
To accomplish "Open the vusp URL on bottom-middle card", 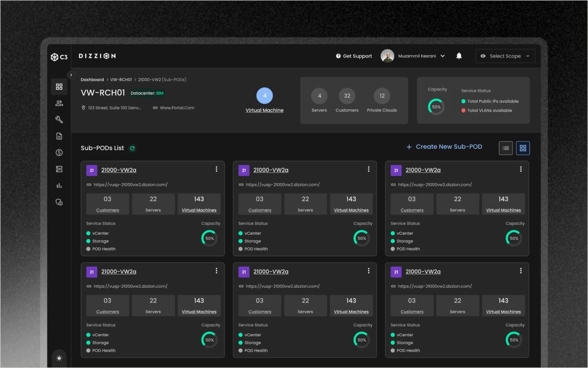I will tap(283, 286).
